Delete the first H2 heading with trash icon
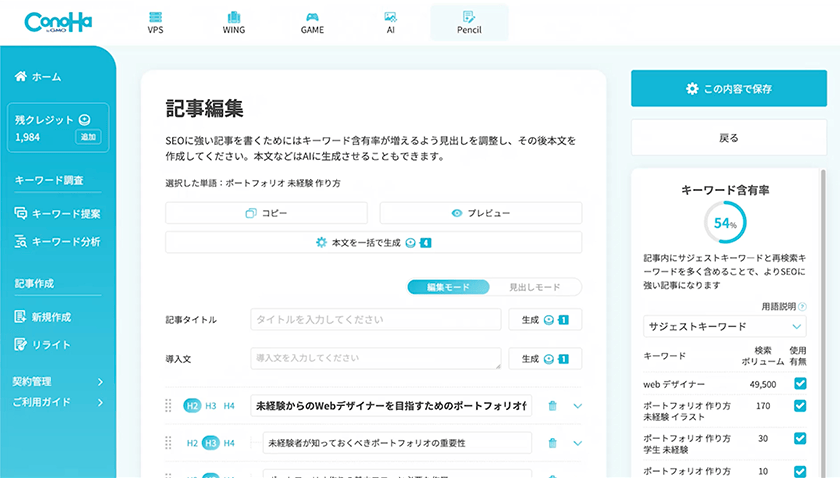The height and width of the screenshot is (478, 840). (552, 406)
